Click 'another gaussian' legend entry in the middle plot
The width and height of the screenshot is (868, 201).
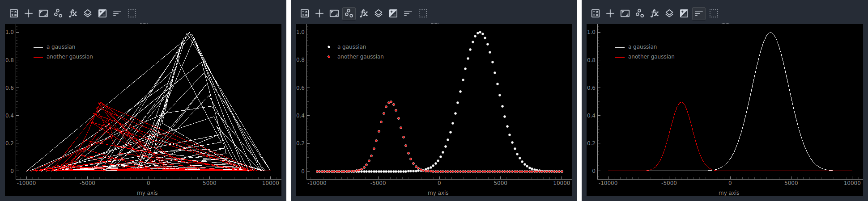(x=361, y=57)
